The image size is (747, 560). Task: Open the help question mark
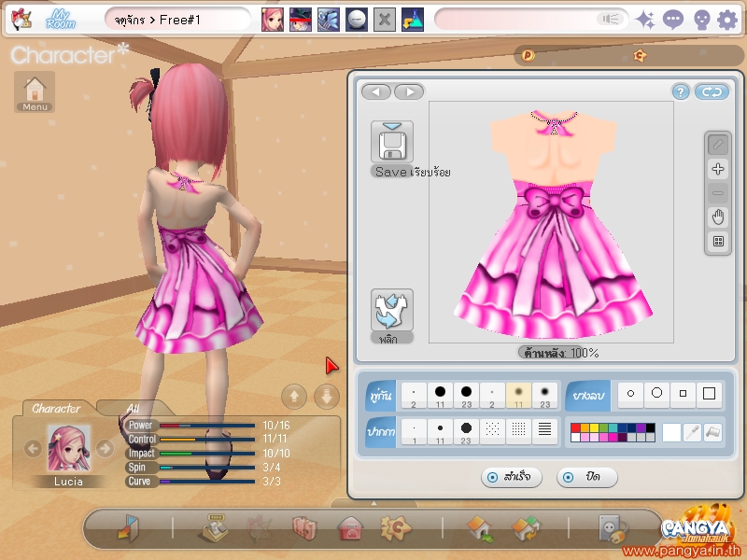pyautogui.click(x=681, y=91)
